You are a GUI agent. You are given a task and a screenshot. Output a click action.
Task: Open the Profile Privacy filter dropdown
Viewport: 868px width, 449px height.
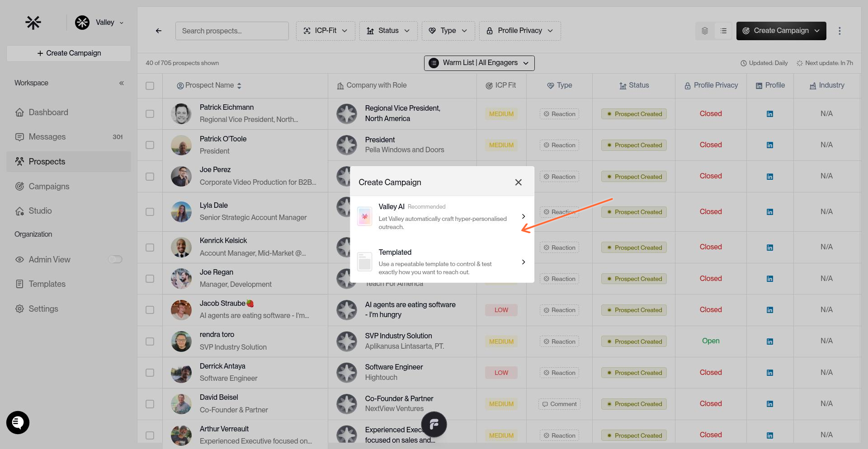tap(520, 31)
